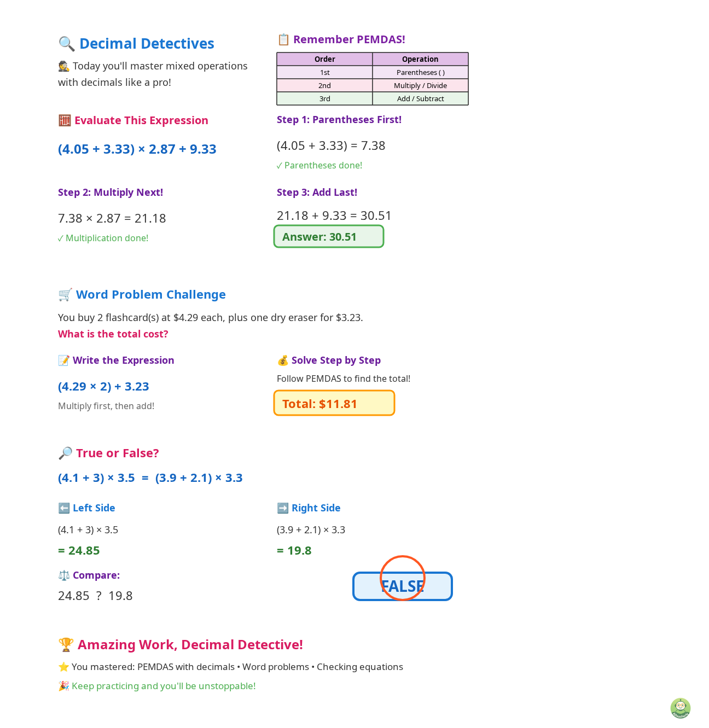
Task: Click the left arrow icon beside Left Side
Action: coord(63,508)
